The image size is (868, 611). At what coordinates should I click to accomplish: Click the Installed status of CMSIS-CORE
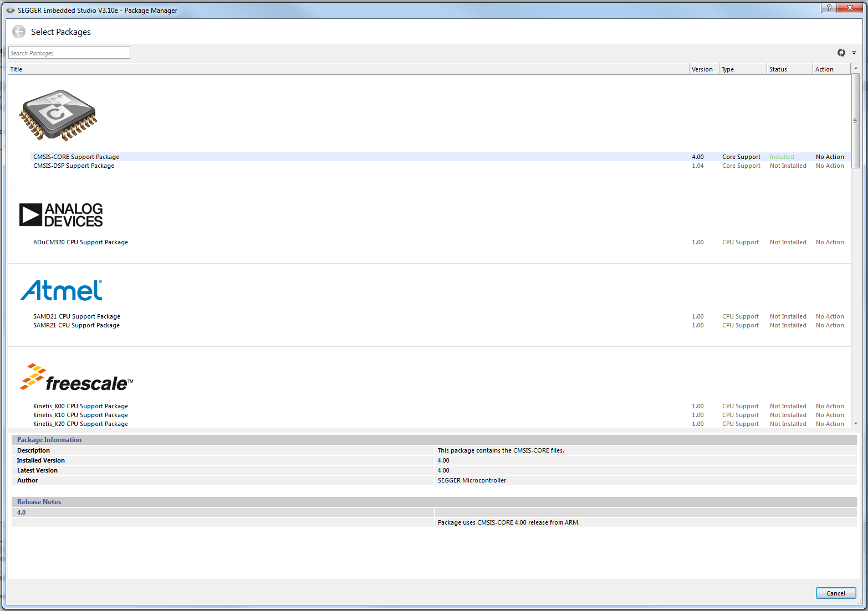pos(782,157)
